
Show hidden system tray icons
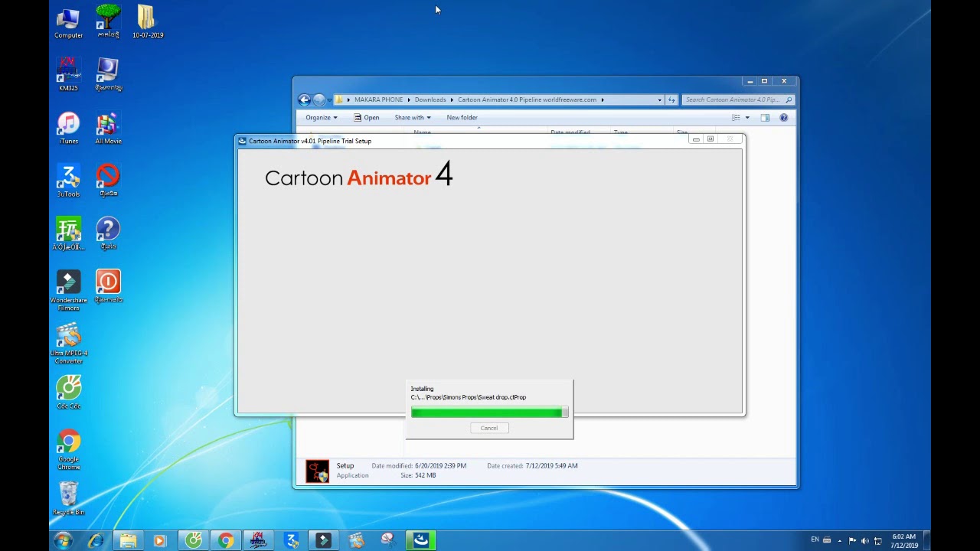point(839,540)
